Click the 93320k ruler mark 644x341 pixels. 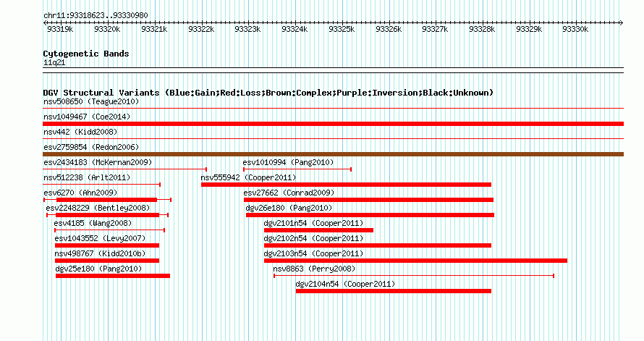[x=107, y=29]
